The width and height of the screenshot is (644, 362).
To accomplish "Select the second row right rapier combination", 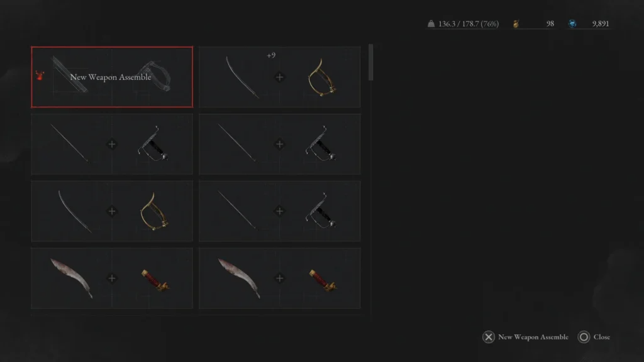I will coord(279,144).
